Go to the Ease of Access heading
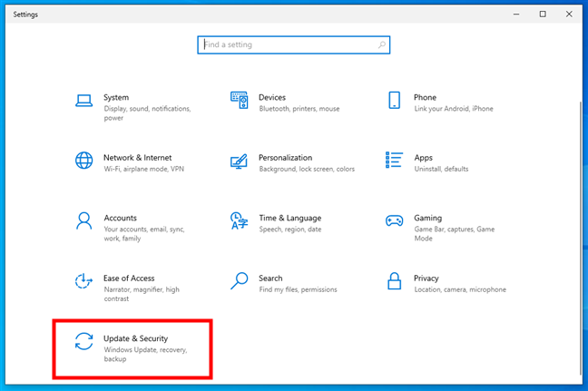Image resolution: width=588 pixels, height=391 pixels. [x=129, y=279]
